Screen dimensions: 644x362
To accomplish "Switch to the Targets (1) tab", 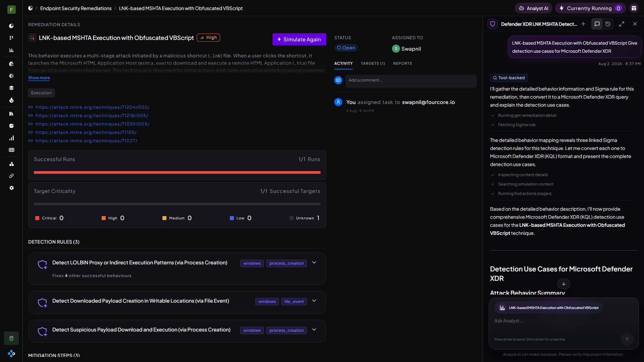I will point(373,63).
